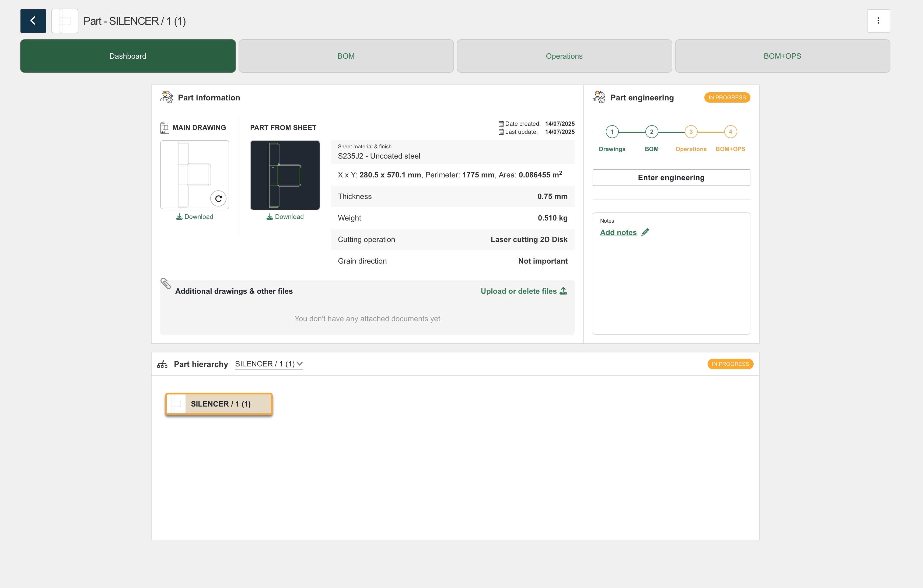The image size is (923, 588).
Task: Switch to the BOM tab
Action: [x=346, y=56]
